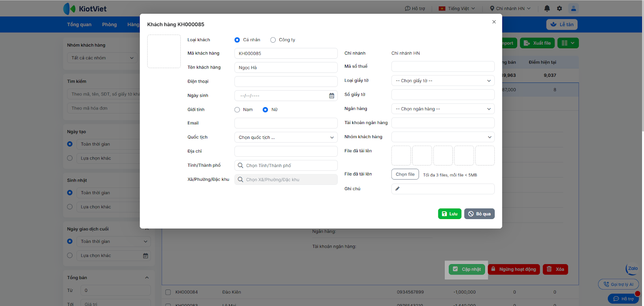This screenshot has width=644, height=306.
Task: Collapse the Tổng bán filter section
Action: pyautogui.click(x=147, y=278)
